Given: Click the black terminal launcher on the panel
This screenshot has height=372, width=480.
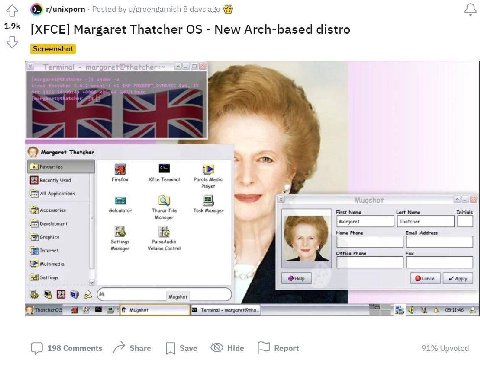Looking at the screenshot, I should point(98,310).
